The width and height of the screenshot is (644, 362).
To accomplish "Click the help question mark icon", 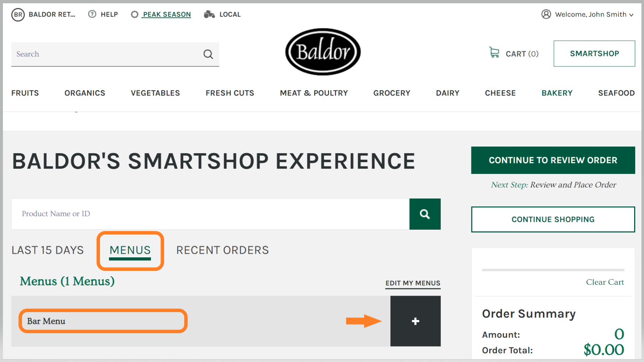I will pyautogui.click(x=92, y=14).
